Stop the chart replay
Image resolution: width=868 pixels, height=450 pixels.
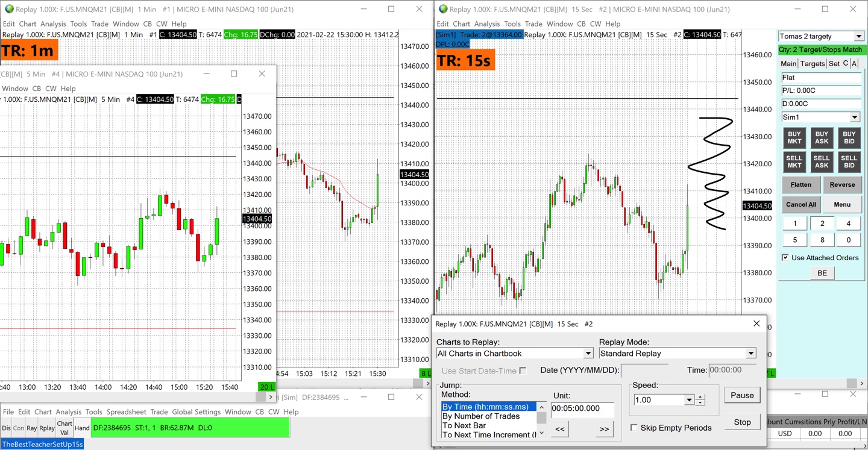tap(742, 422)
